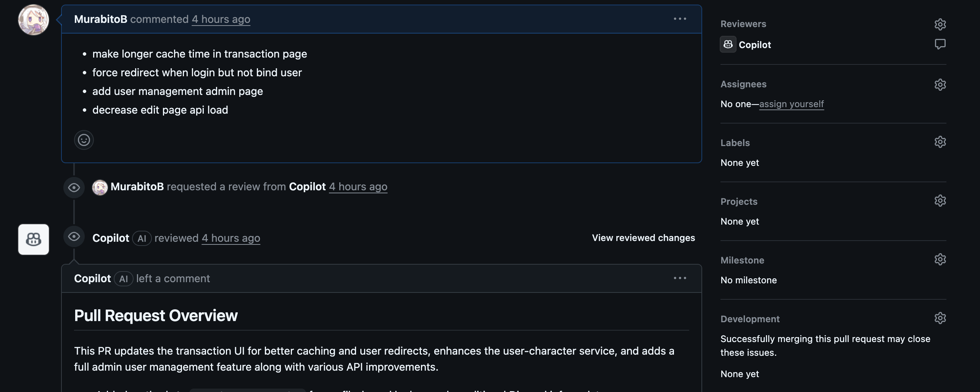Click MurabitoB username in comment header

tap(101, 19)
